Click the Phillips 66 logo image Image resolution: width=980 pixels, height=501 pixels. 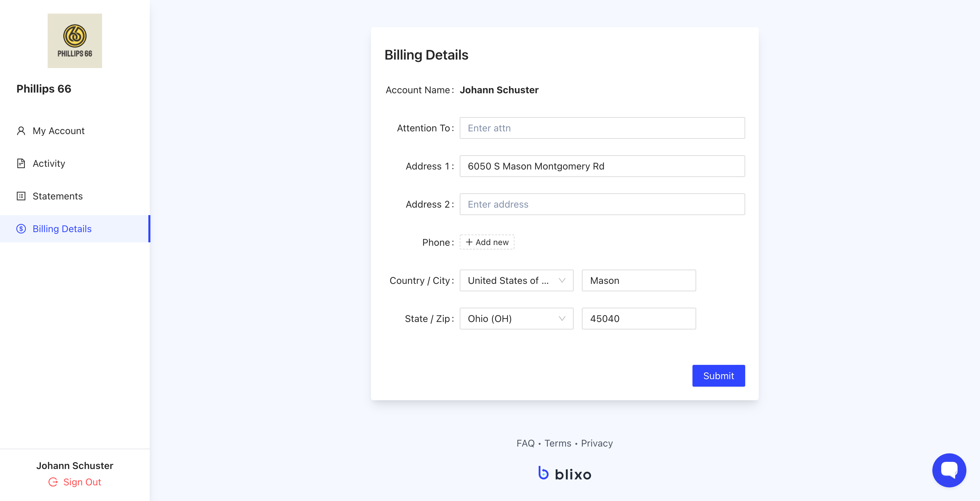pyautogui.click(x=75, y=41)
